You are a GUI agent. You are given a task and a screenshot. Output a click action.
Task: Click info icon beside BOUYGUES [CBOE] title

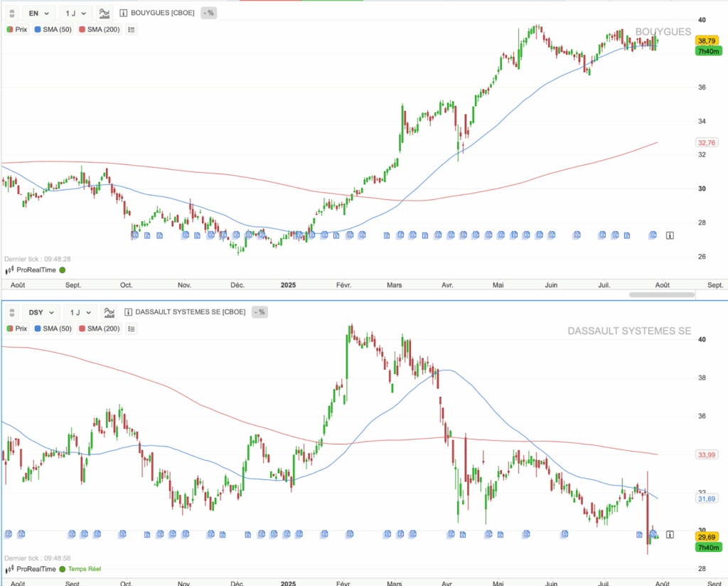tap(124, 13)
